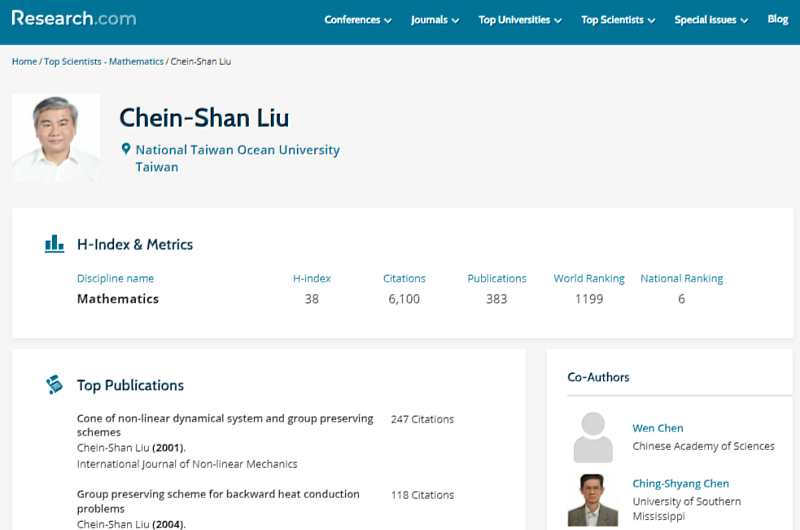The height and width of the screenshot is (530, 800).
Task: Click Wen Chen's placeholder avatar
Action: [593, 437]
